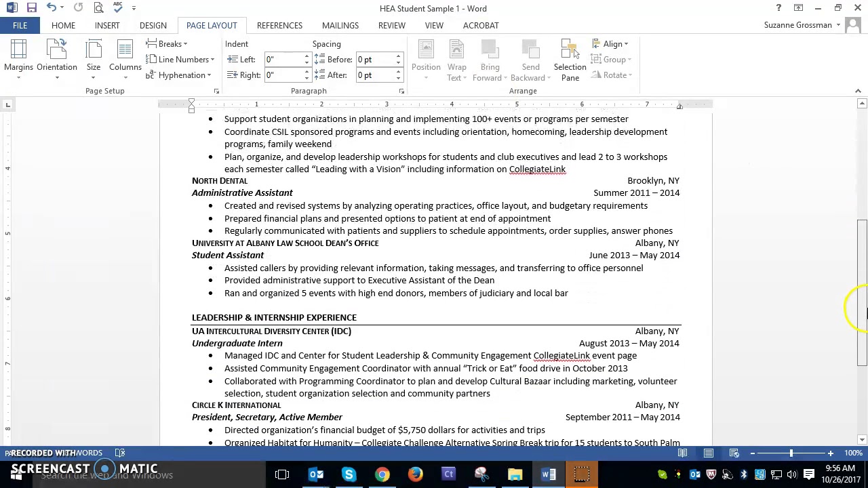Open the VIEW ribbon tab
868x488 pixels.
(x=434, y=25)
